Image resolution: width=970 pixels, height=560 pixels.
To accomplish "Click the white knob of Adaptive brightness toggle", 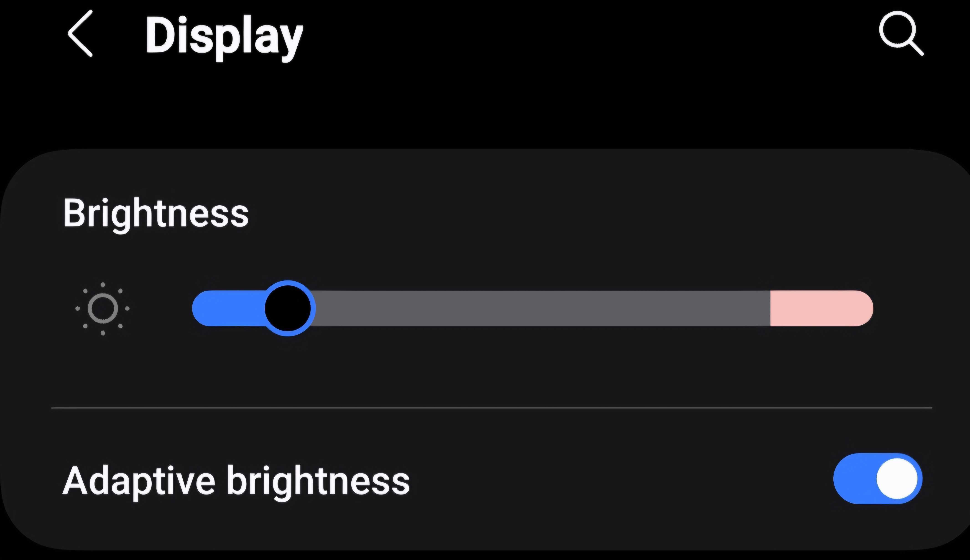I will pyautogui.click(x=896, y=479).
